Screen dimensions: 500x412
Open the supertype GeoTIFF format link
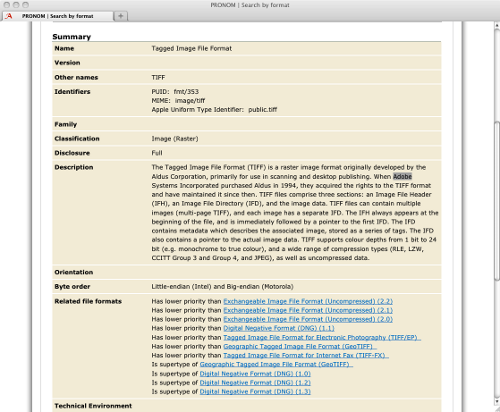(276, 364)
